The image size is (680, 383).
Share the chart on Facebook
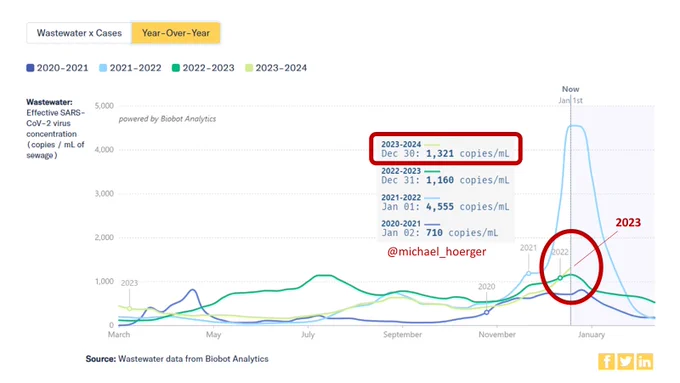606,361
